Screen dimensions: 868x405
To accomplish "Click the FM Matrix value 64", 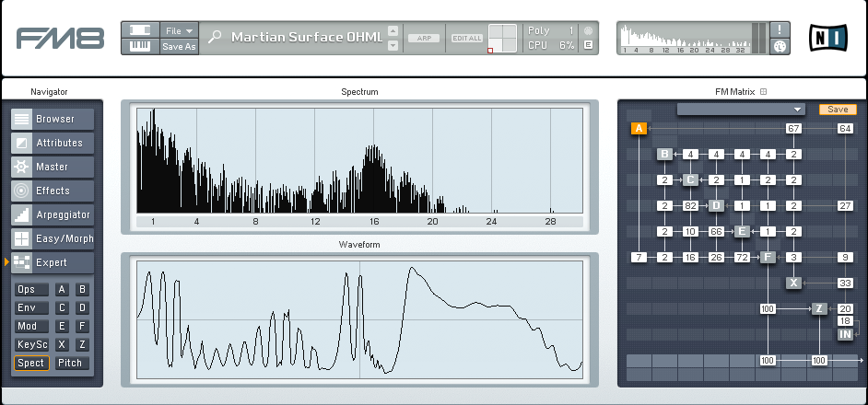I will pyautogui.click(x=845, y=129).
